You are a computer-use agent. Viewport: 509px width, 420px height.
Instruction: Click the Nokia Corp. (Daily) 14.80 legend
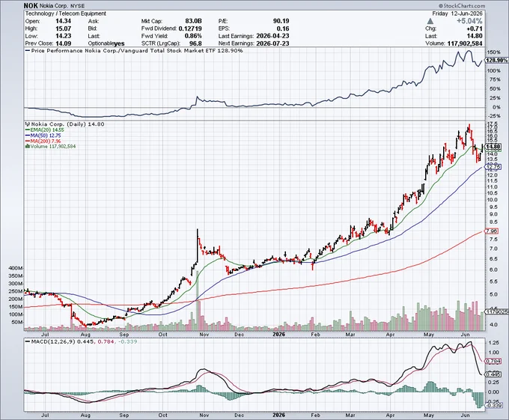coord(65,124)
